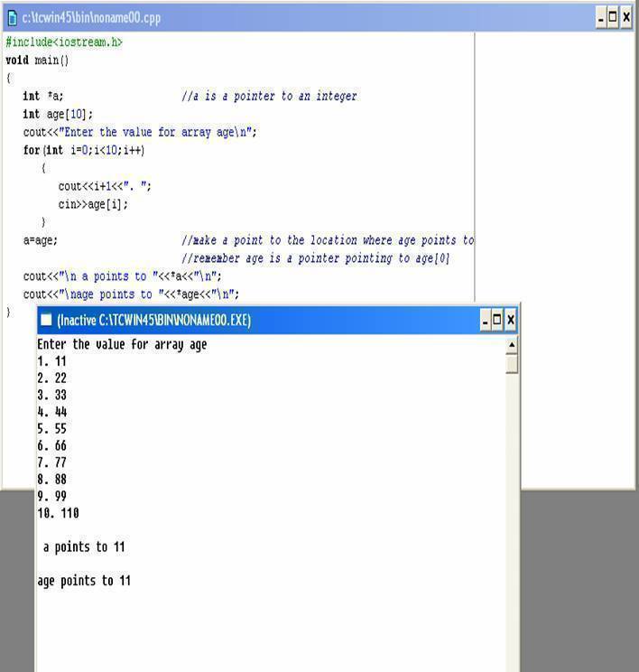639x672 pixels.
Task: Click console line '5. 55'
Action: click(x=51, y=428)
